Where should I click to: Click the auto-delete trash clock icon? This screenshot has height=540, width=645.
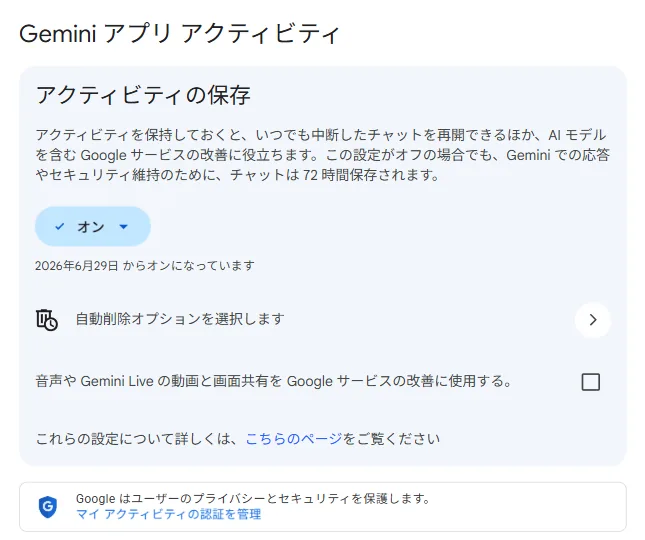[x=46, y=320]
